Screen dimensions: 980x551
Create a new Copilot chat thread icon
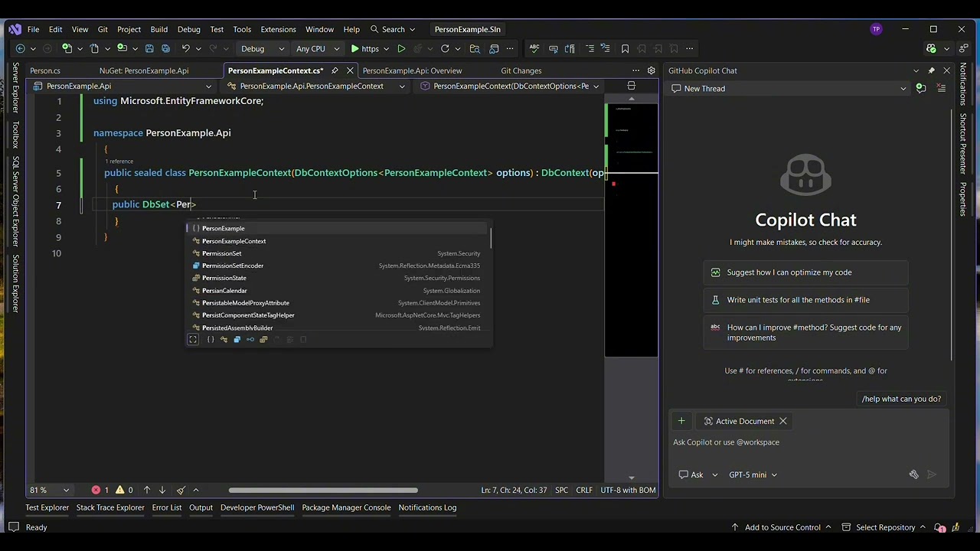tap(921, 88)
